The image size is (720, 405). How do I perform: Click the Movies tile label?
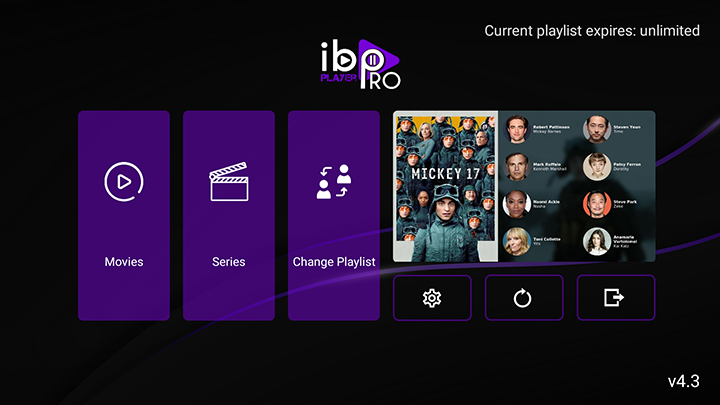coord(124,262)
